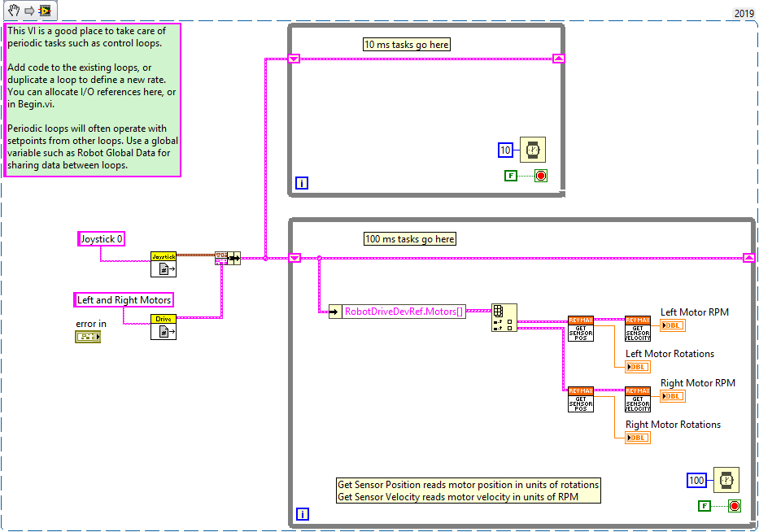Click the Index Array node after Motors reference

tap(504, 316)
